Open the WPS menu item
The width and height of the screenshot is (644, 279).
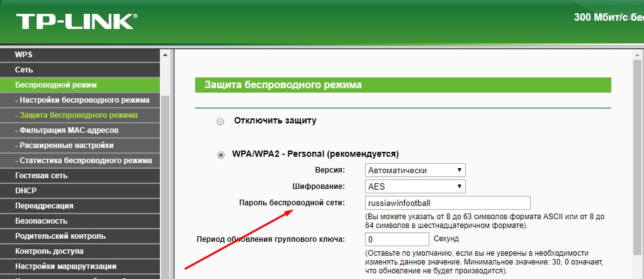(24, 55)
